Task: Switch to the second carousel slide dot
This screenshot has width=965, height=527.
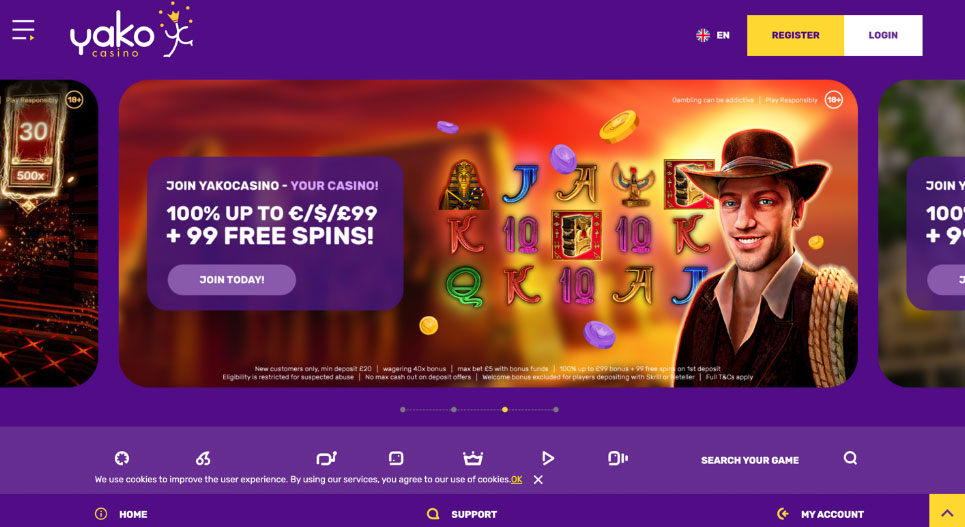Action: click(454, 409)
